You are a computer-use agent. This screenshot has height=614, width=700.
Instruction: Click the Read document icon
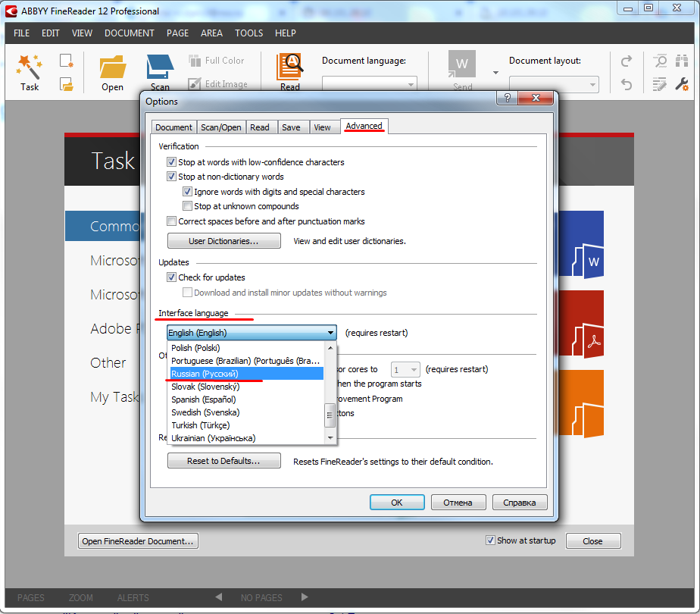pyautogui.click(x=289, y=68)
